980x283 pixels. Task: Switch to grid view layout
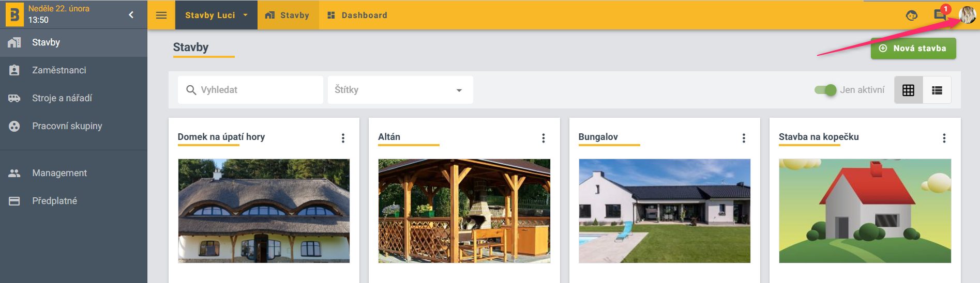(x=908, y=90)
